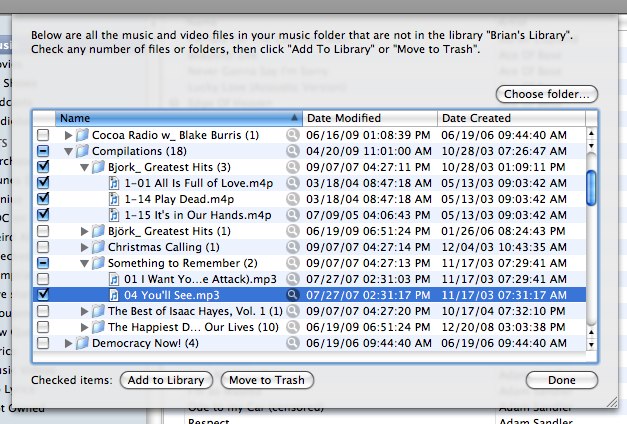Collapse Something to Remember folder

[x=84, y=263]
